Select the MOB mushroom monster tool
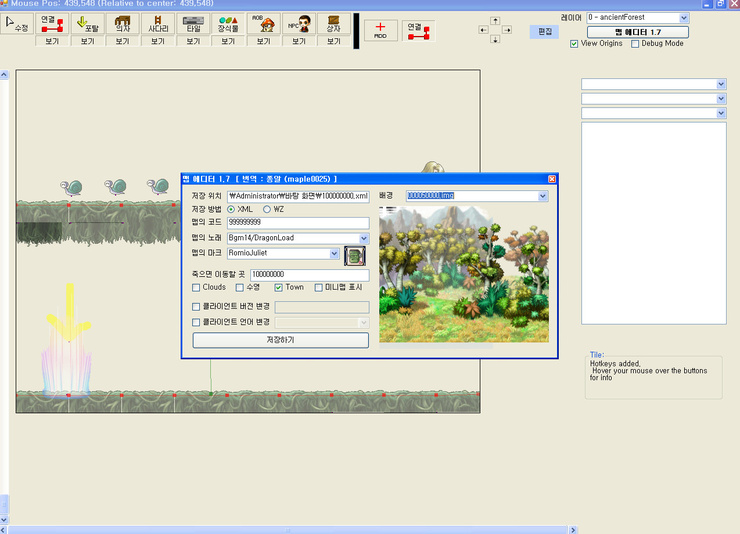 click(264, 24)
